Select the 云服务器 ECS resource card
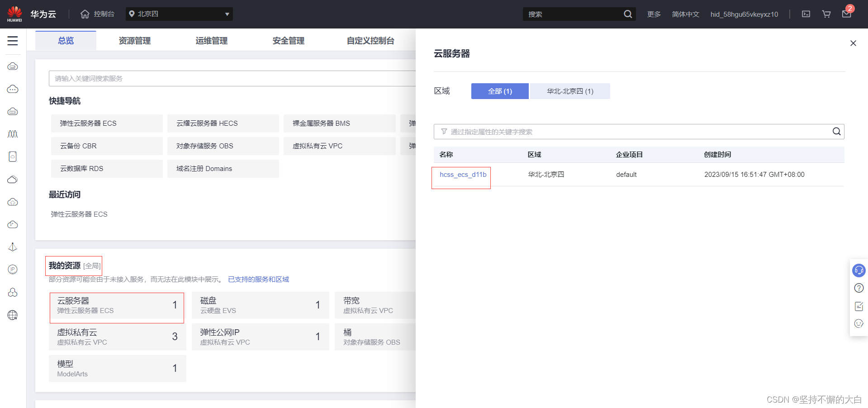 pyautogui.click(x=117, y=305)
